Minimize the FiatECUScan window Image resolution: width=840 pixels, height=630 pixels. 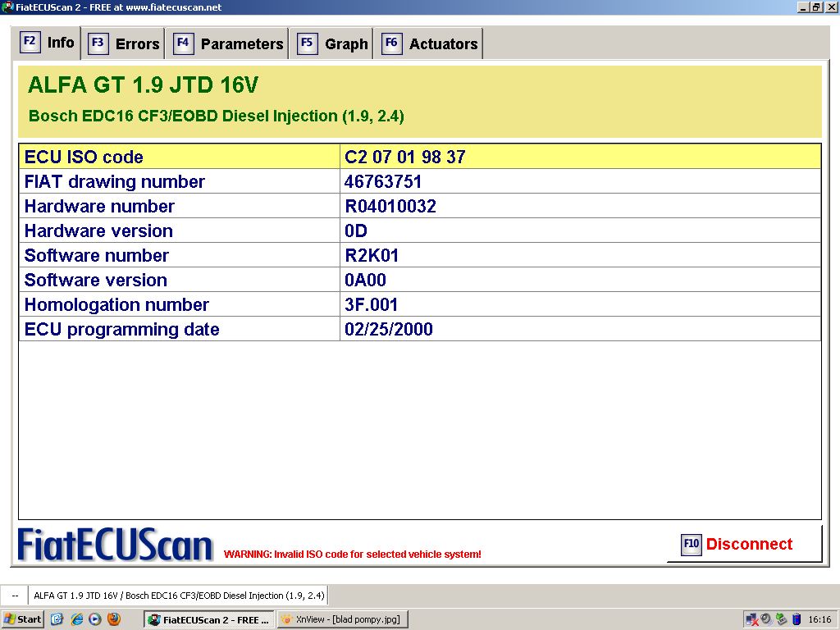pyautogui.click(x=802, y=7)
